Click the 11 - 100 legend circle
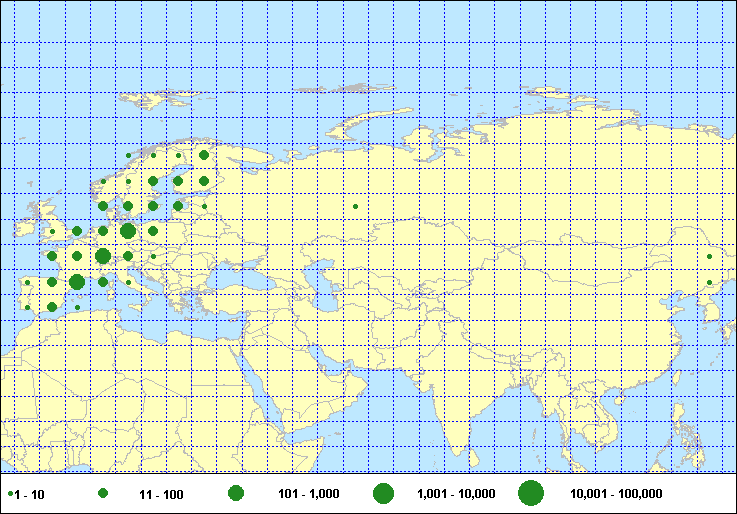Screen dimensions: 737x514 click(x=103, y=494)
